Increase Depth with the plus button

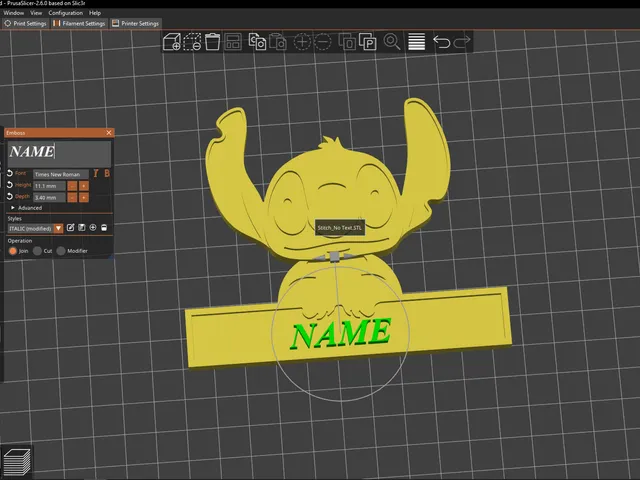84,198
